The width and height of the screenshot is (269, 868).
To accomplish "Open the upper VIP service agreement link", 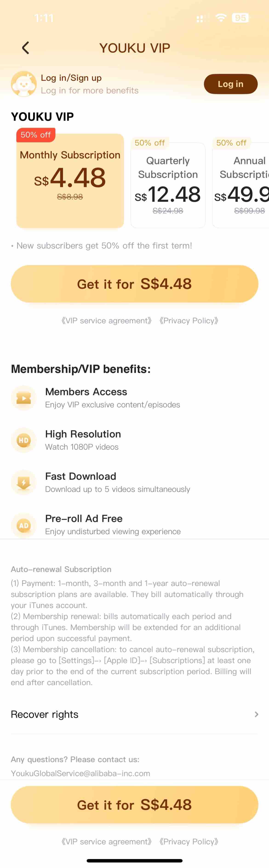I will pyautogui.click(x=106, y=320).
